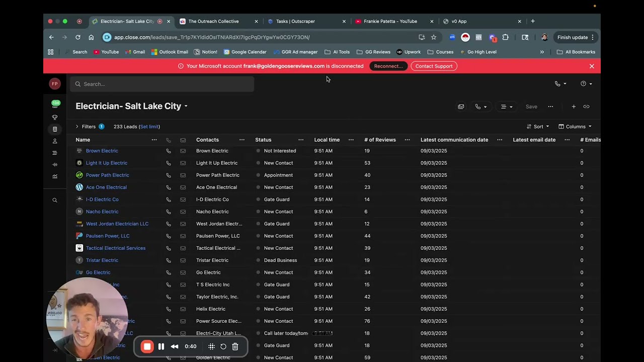Viewport: 644px width, 362px height.
Task: Open the Contacts person icon in sidebar
Action: point(55,141)
